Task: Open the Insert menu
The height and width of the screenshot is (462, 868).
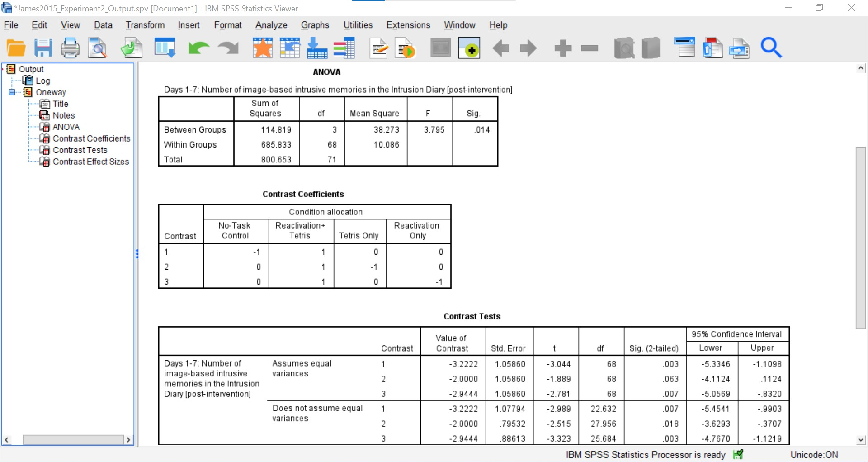Action: (189, 25)
